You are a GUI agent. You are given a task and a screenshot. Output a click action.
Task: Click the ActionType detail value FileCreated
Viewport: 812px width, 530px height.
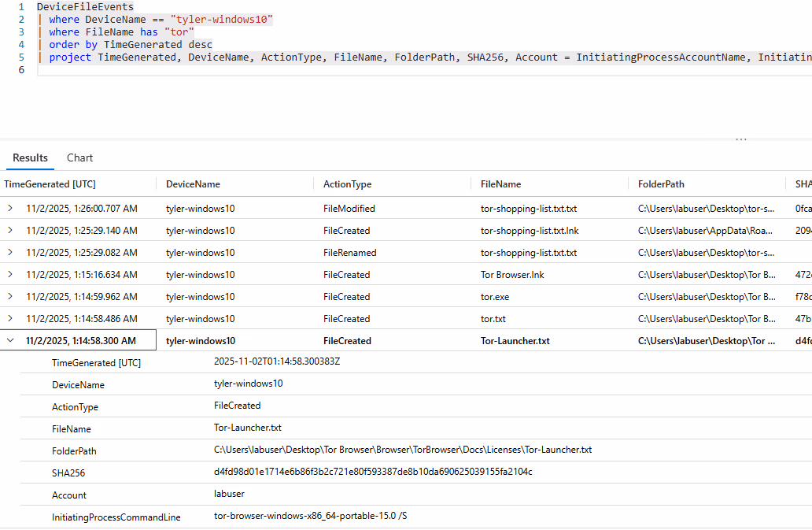click(237, 405)
